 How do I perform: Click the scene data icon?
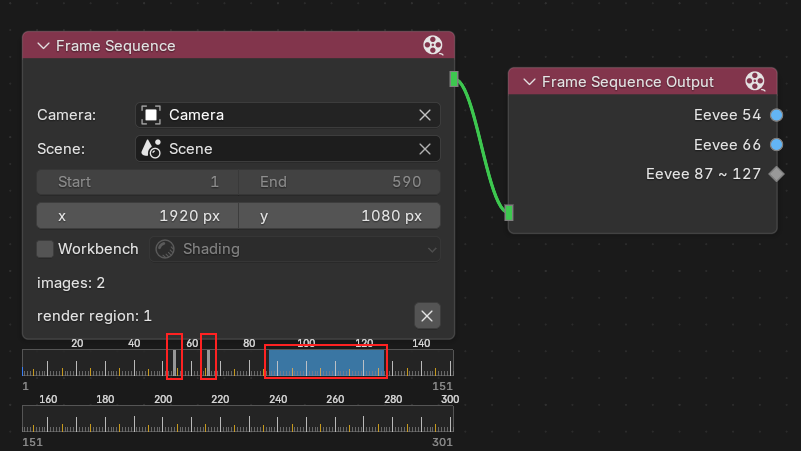tap(151, 149)
